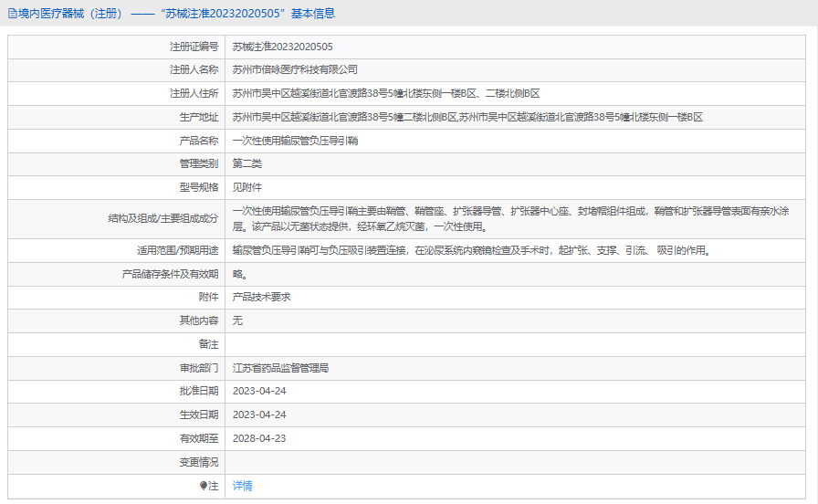Select approval department 江苏省药品监督管理局
The width and height of the screenshot is (818, 504).
(x=280, y=368)
